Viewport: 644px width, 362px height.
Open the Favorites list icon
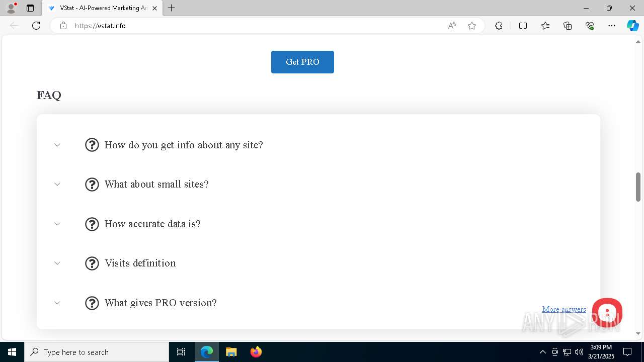(545, 26)
